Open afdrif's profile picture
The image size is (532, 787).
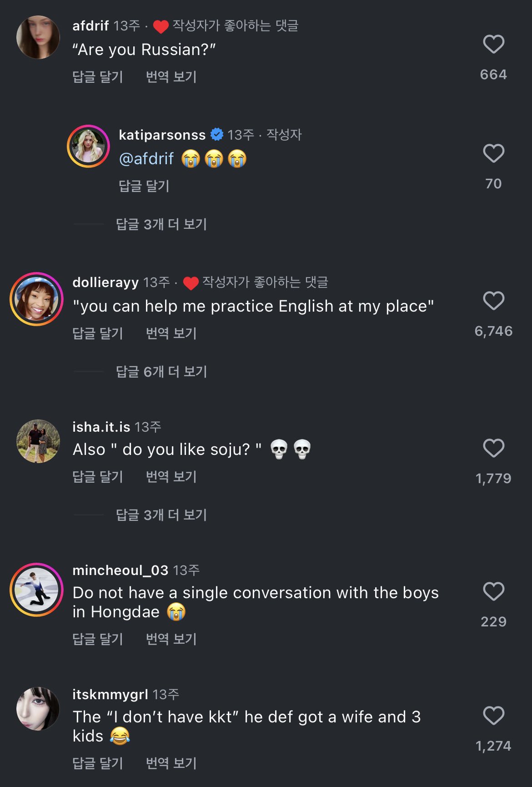tap(38, 37)
